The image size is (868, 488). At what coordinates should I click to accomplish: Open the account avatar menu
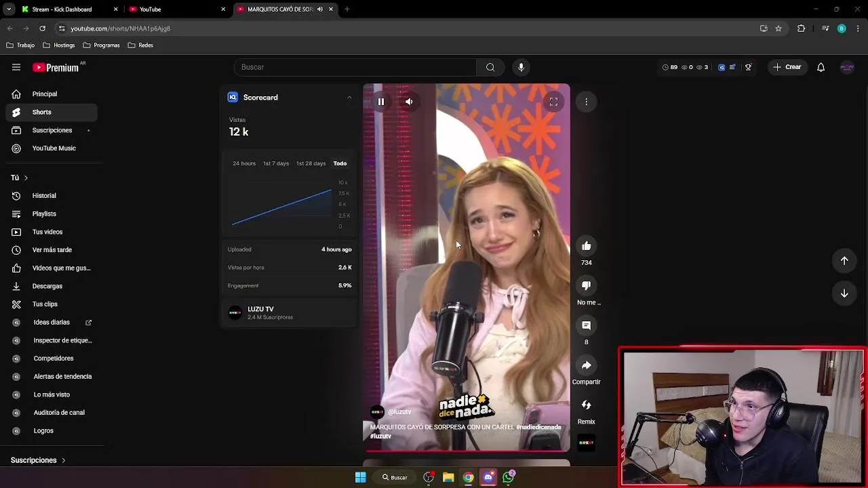pos(847,67)
